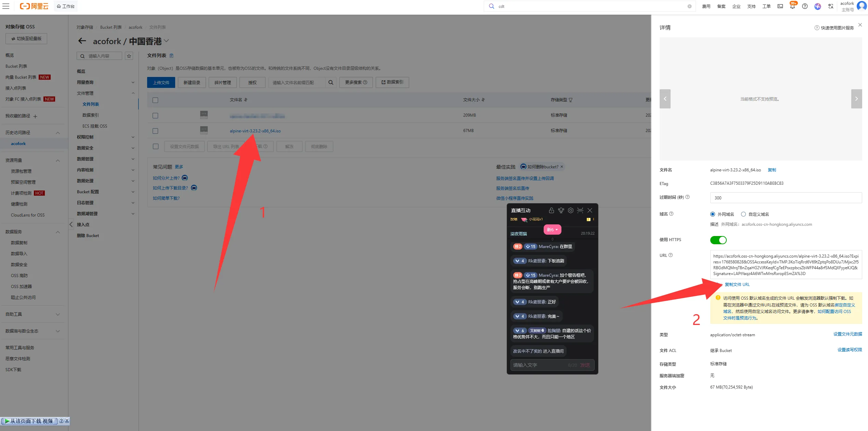Go to next preview with right arrow

(x=856, y=99)
